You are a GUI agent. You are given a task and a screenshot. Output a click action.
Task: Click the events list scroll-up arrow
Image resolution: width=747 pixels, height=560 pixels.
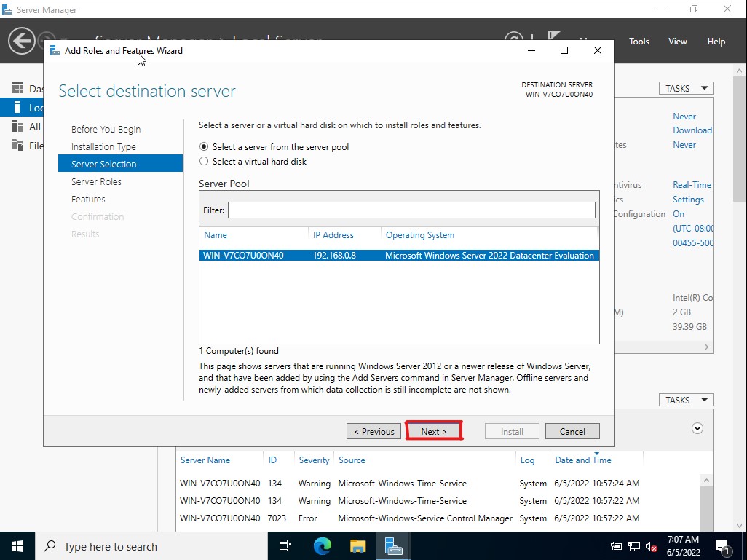(x=706, y=481)
